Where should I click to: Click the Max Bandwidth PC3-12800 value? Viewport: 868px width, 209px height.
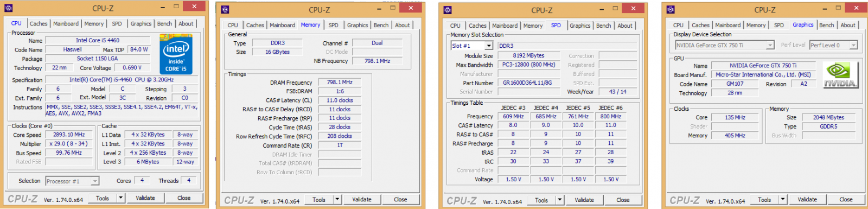[x=529, y=65]
